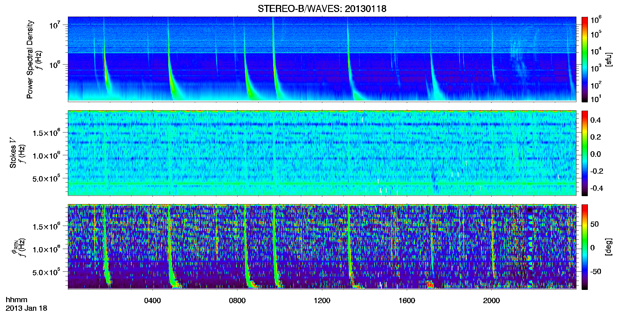Click the phi RTN degree colorbar
Screen dimensions: 644x332
tap(585, 247)
